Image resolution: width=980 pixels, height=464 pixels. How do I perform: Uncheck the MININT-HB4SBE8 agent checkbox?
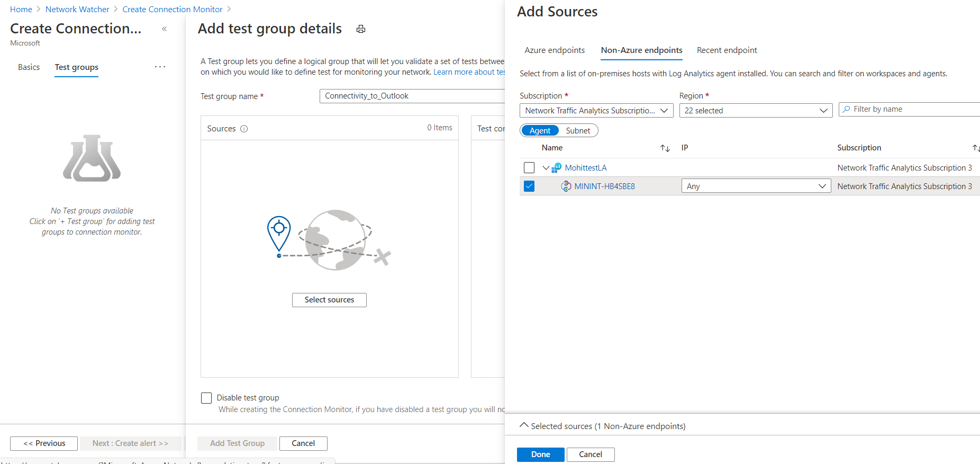pos(529,186)
